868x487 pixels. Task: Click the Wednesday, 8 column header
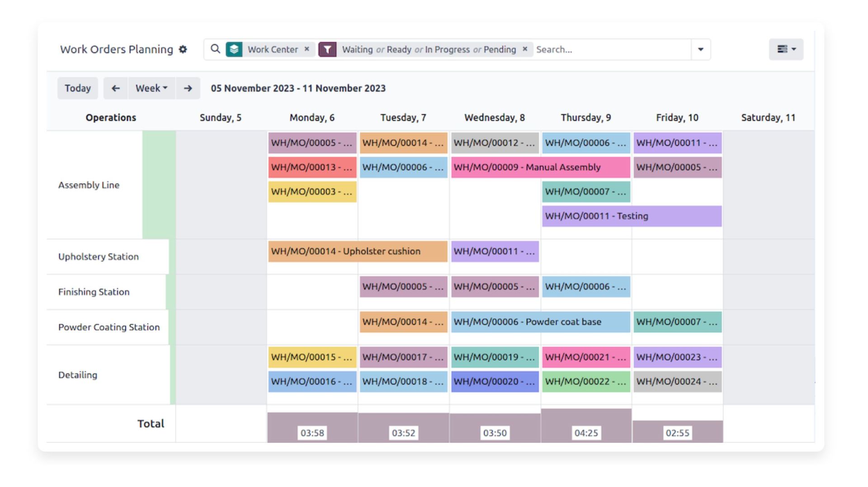(495, 118)
